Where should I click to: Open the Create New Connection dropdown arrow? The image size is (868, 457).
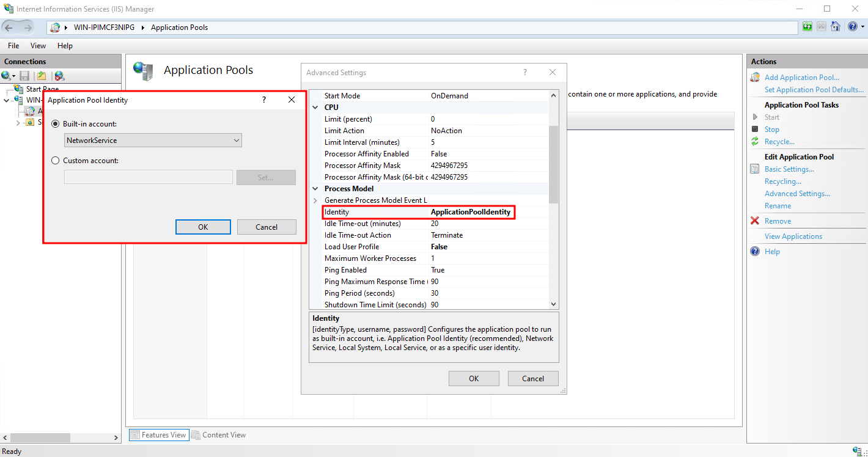tap(14, 76)
